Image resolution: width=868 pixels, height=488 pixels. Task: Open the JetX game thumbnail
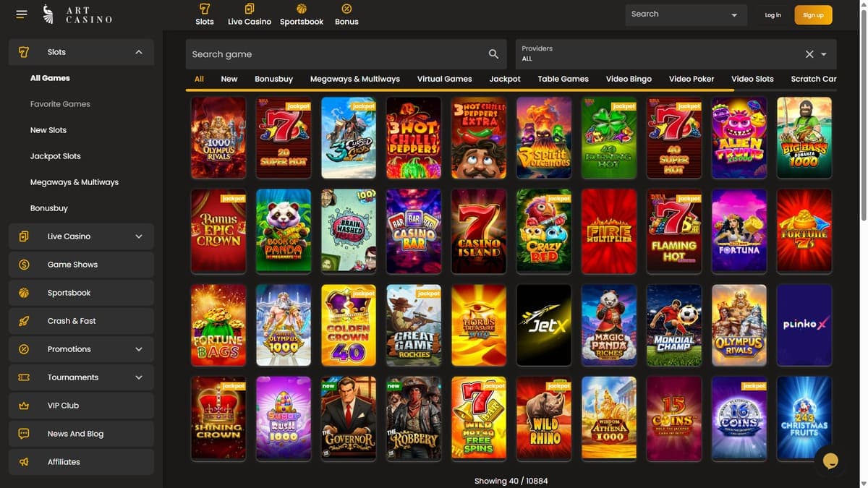(544, 325)
